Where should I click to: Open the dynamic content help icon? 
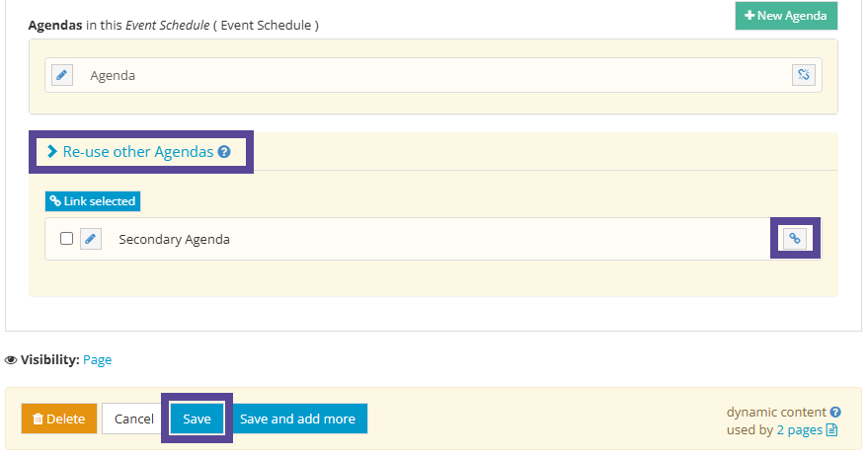point(835,412)
